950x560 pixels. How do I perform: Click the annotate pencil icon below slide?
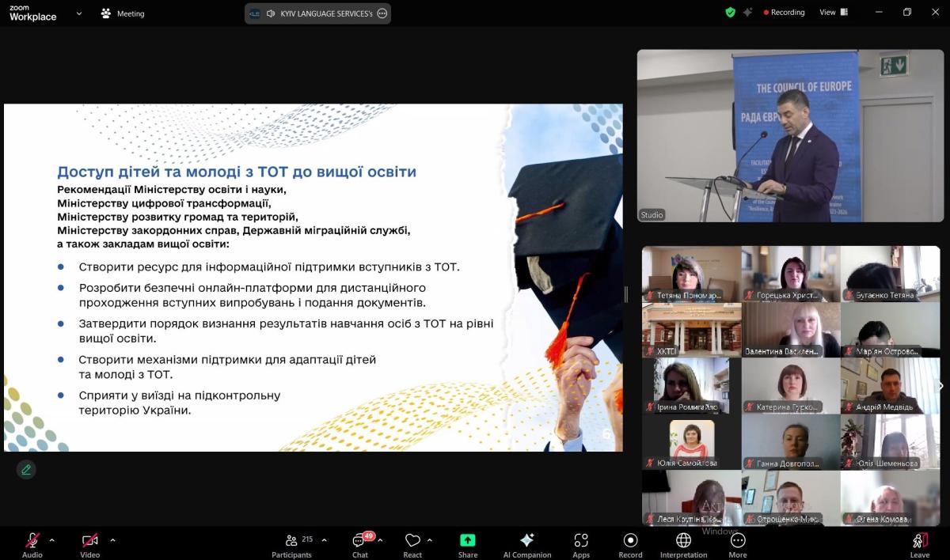(x=26, y=470)
